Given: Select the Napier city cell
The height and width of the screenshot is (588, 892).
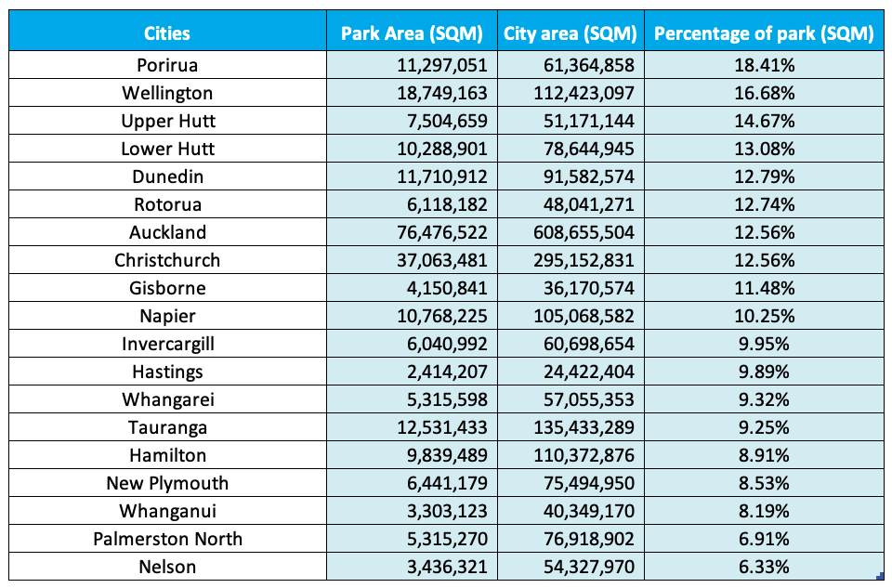Looking at the screenshot, I should (167, 316).
